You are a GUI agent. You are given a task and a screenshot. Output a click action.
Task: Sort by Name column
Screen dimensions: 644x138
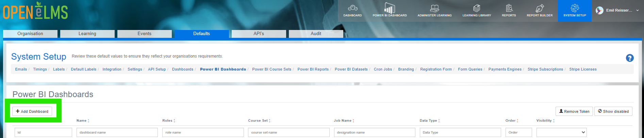coord(83,121)
